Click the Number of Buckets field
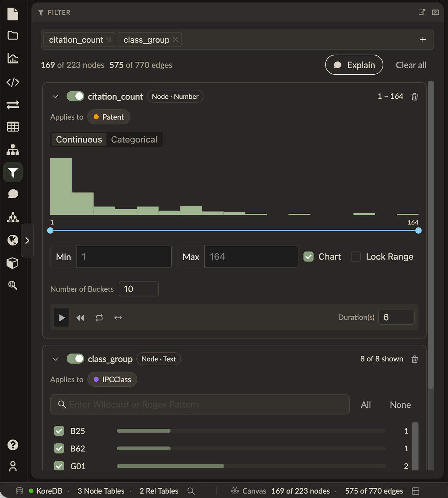The width and height of the screenshot is (448, 498). 139,289
